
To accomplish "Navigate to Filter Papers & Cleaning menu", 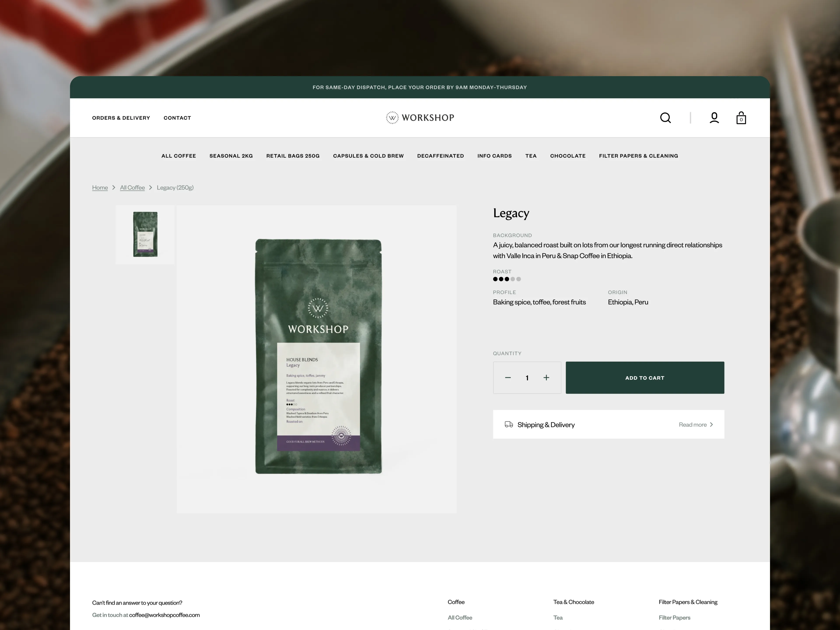I will (x=638, y=156).
